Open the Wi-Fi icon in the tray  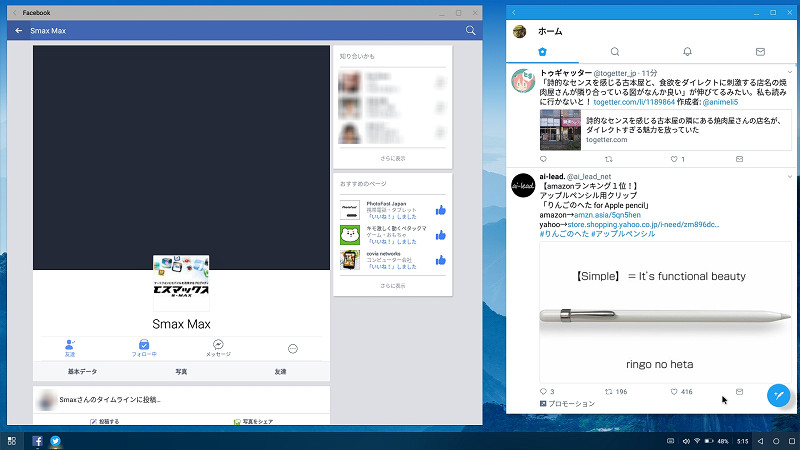click(697, 441)
